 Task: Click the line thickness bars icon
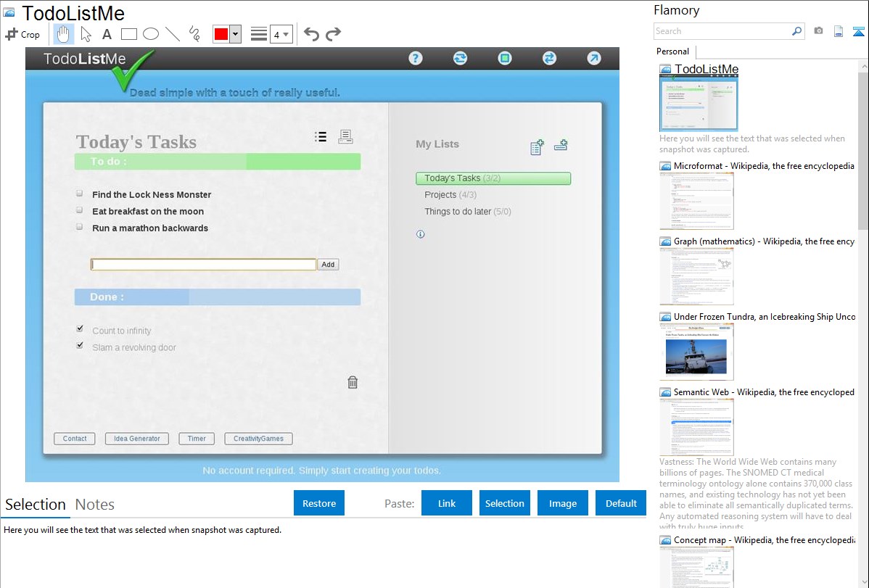(x=259, y=34)
